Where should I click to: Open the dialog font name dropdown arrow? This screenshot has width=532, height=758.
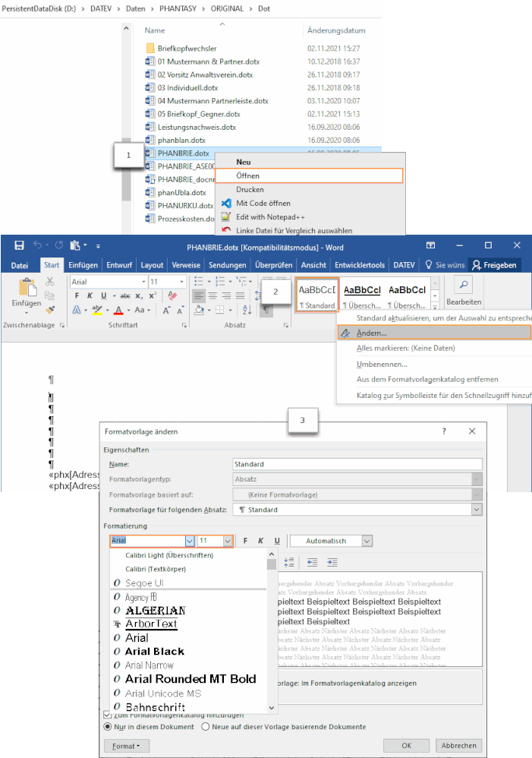point(190,541)
